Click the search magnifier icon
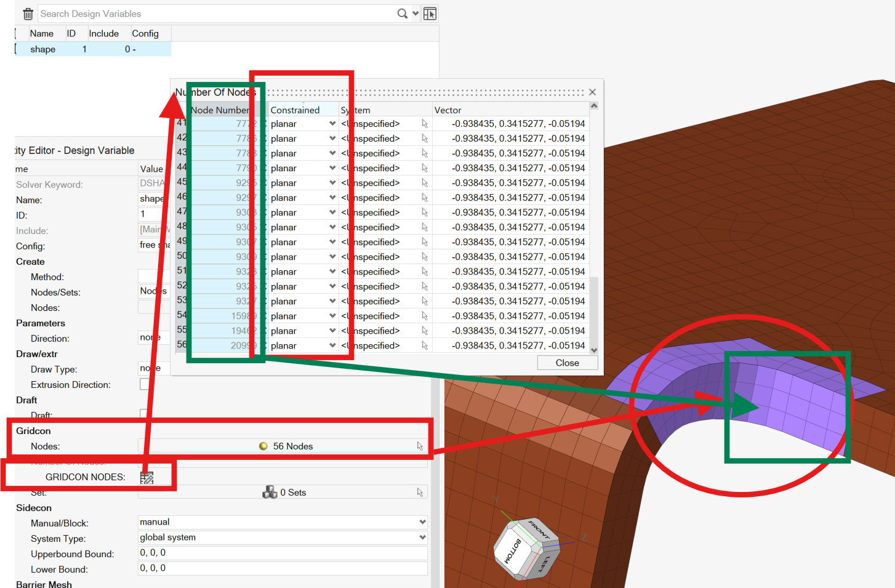Image resolution: width=895 pixels, height=588 pixels. click(x=401, y=13)
